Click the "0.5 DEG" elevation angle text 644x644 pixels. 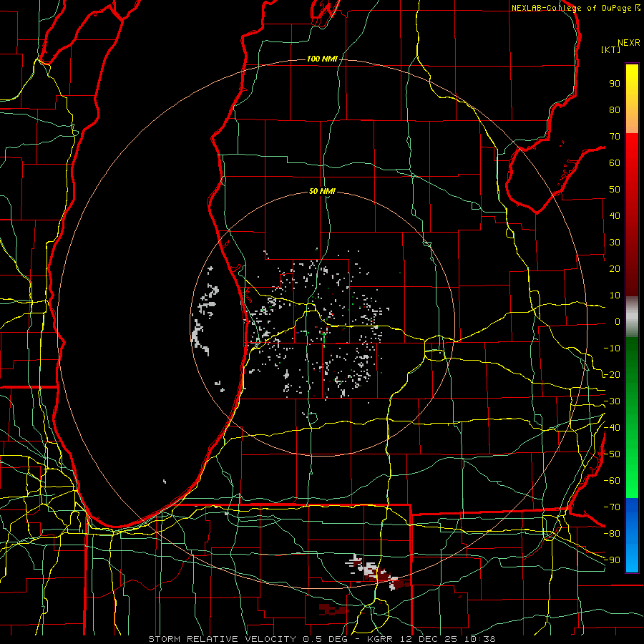(326, 639)
